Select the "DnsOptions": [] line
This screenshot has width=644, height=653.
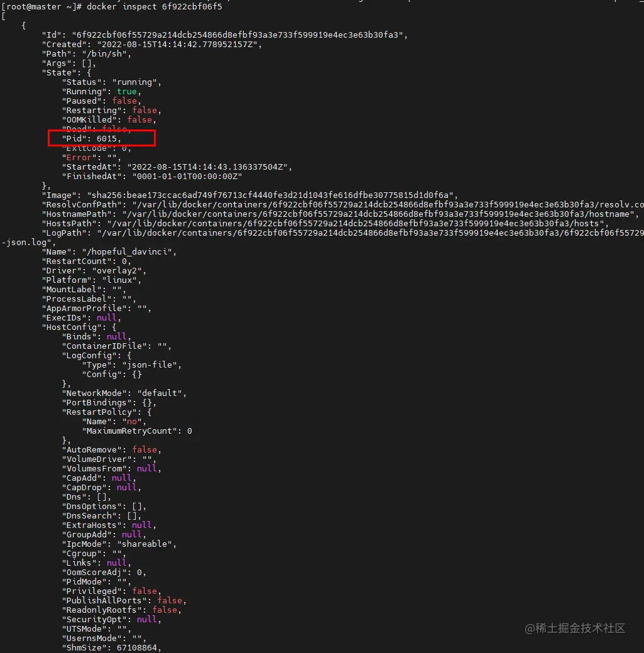pyautogui.click(x=104, y=507)
